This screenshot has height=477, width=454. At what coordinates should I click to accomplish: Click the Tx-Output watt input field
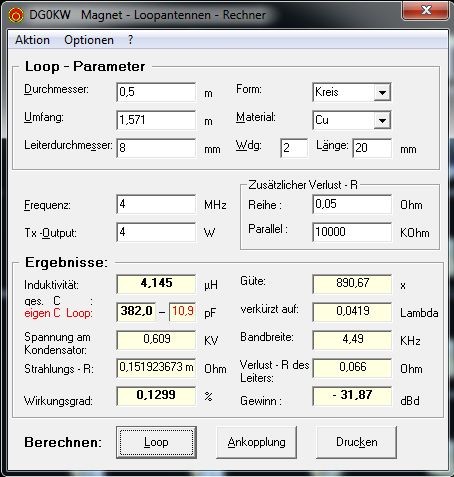point(156,232)
